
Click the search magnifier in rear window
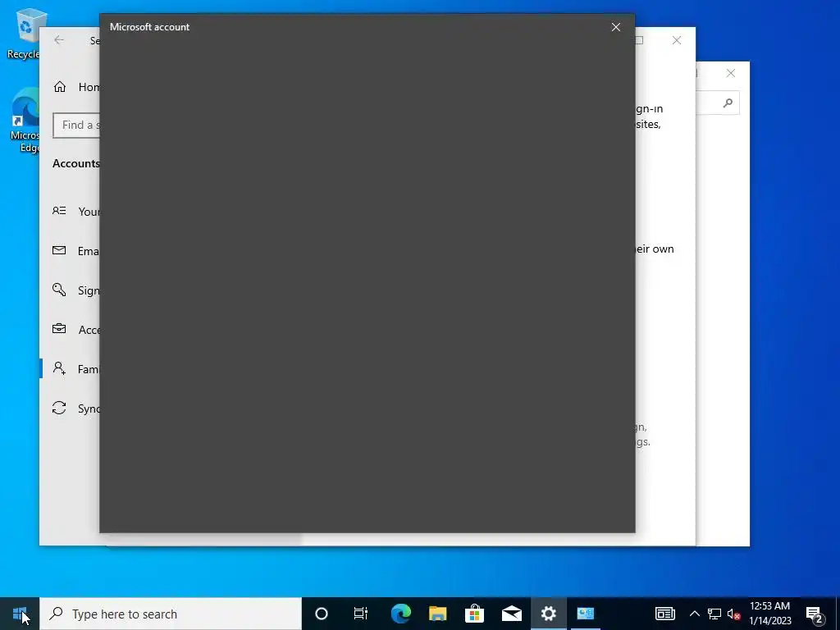(728, 103)
